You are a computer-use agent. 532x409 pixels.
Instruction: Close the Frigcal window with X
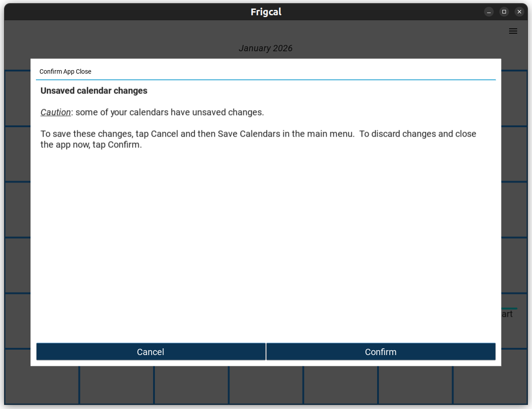(x=519, y=12)
